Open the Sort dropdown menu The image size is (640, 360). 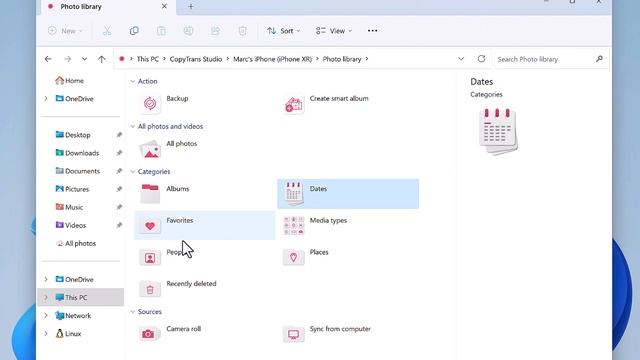[x=283, y=31]
